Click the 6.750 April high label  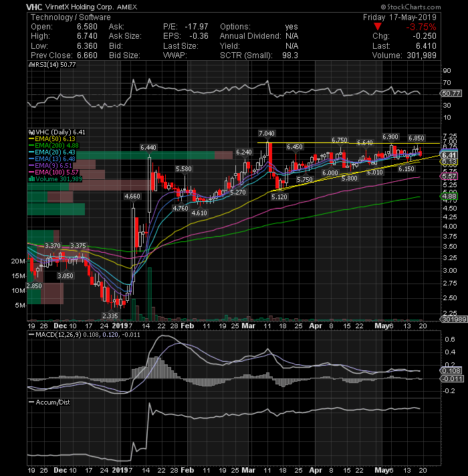pos(340,140)
